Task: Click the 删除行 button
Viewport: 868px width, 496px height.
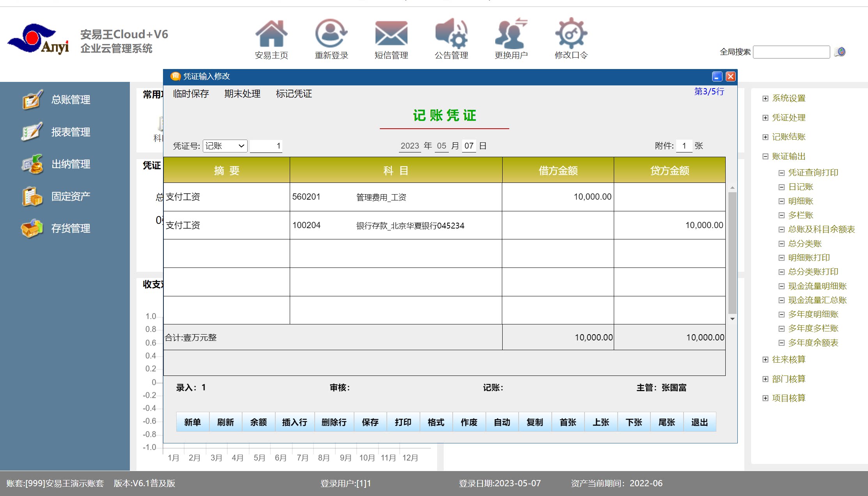Action: pos(334,422)
